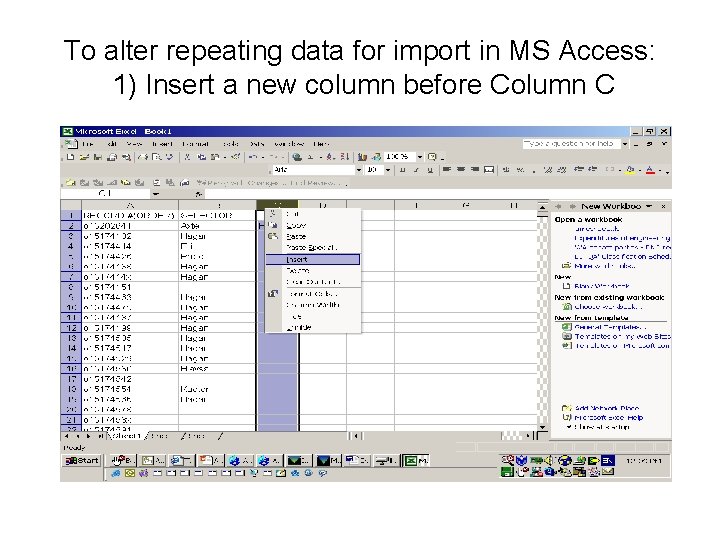Click the Insert Hyperlink globe icon
The image size is (720, 540).
[x=297, y=157]
